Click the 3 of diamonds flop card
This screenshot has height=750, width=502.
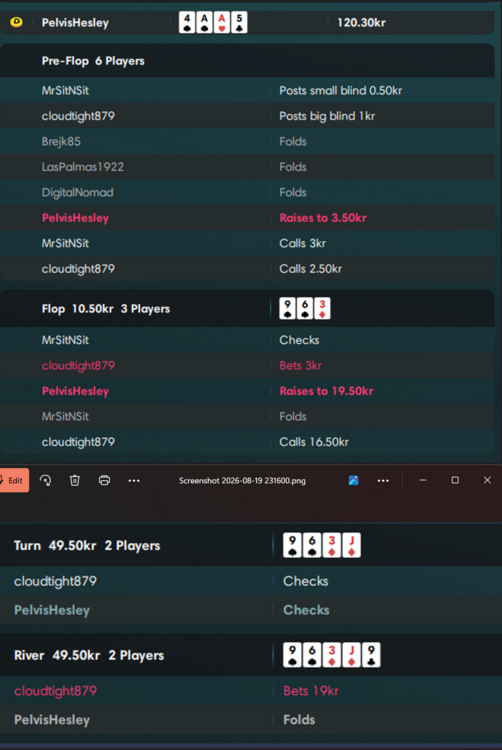click(x=322, y=309)
